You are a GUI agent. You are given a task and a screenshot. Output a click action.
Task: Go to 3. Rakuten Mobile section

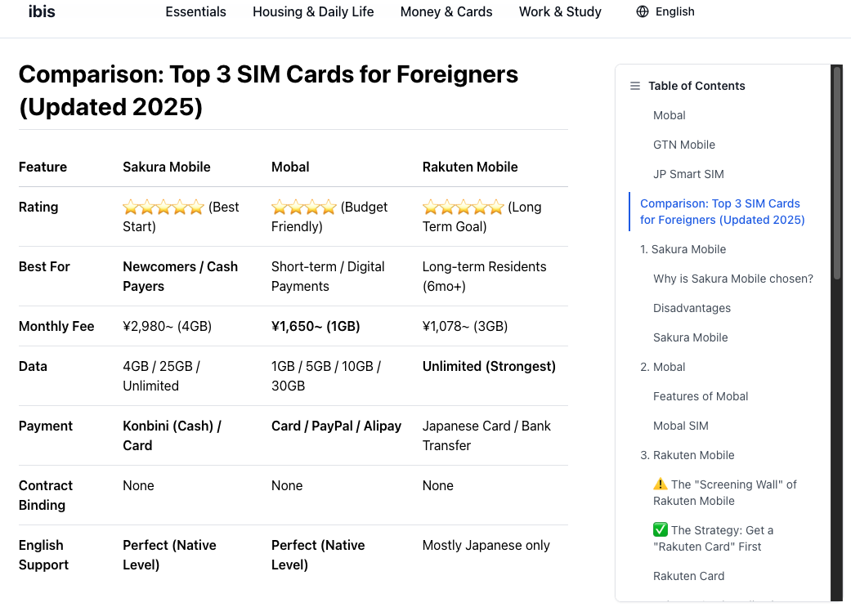tap(687, 455)
